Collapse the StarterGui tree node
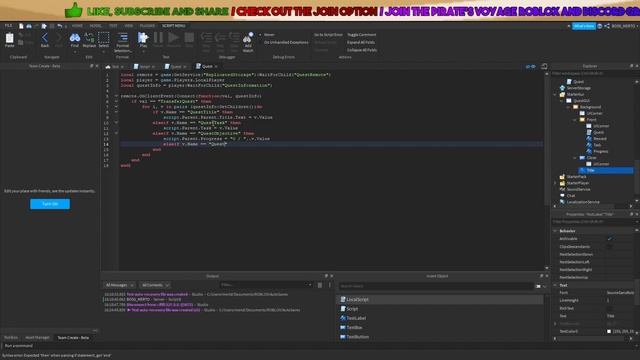 pos(555,94)
